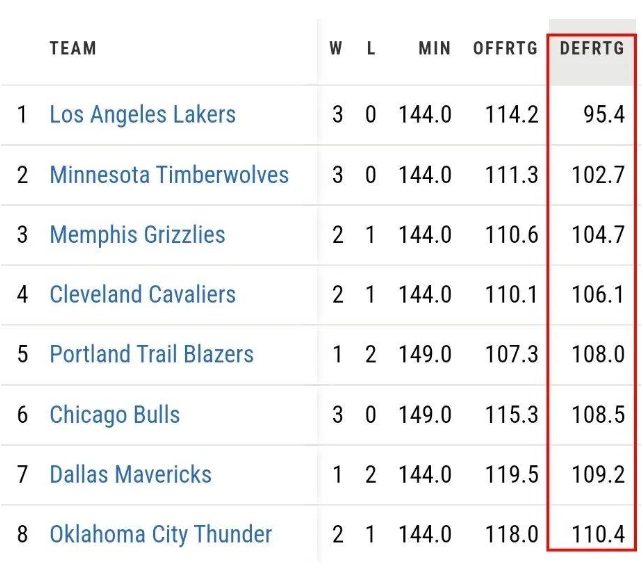The height and width of the screenshot is (575, 643).
Task: Click the Trail Blazers 149.0 MIN cell
Action: [x=425, y=354]
